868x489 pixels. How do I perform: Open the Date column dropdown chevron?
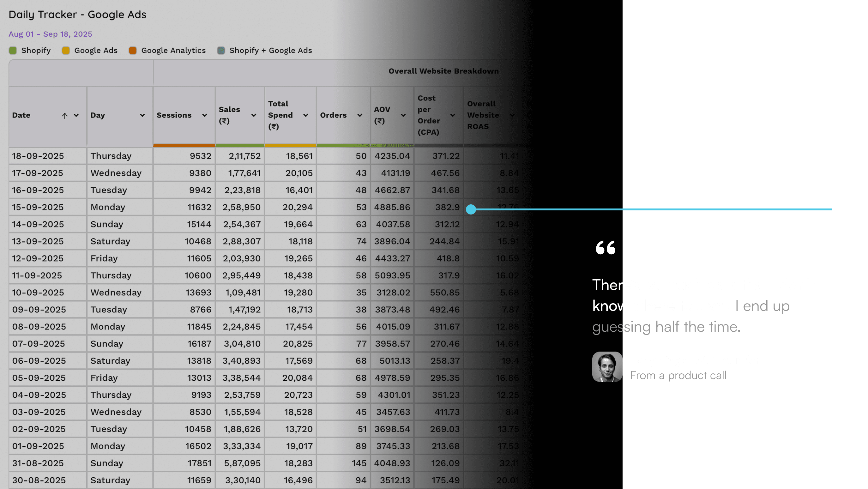[x=76, y=115]
